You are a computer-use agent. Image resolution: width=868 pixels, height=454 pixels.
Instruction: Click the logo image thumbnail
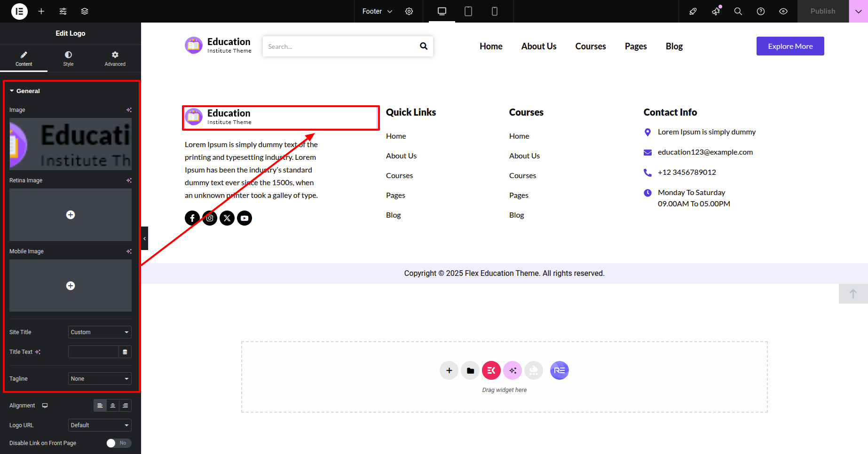pos(71,144)
